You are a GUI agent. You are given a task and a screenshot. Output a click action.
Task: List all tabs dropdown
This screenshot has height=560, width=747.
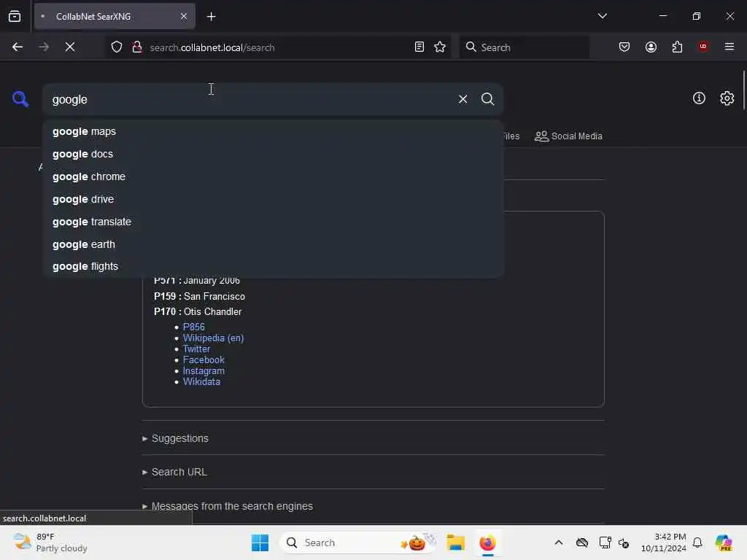click(602, 16)
